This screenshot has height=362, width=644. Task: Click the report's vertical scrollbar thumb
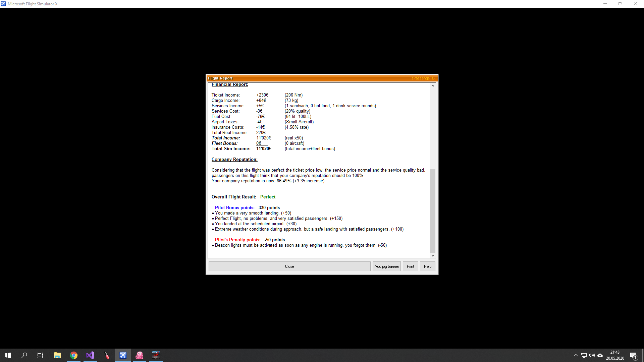(x=433, y=210)
